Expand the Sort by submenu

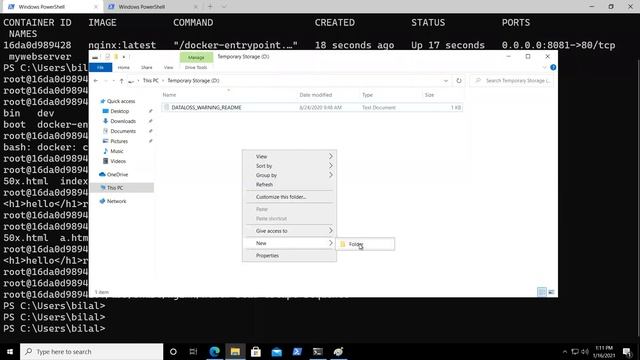coord(289,166)
